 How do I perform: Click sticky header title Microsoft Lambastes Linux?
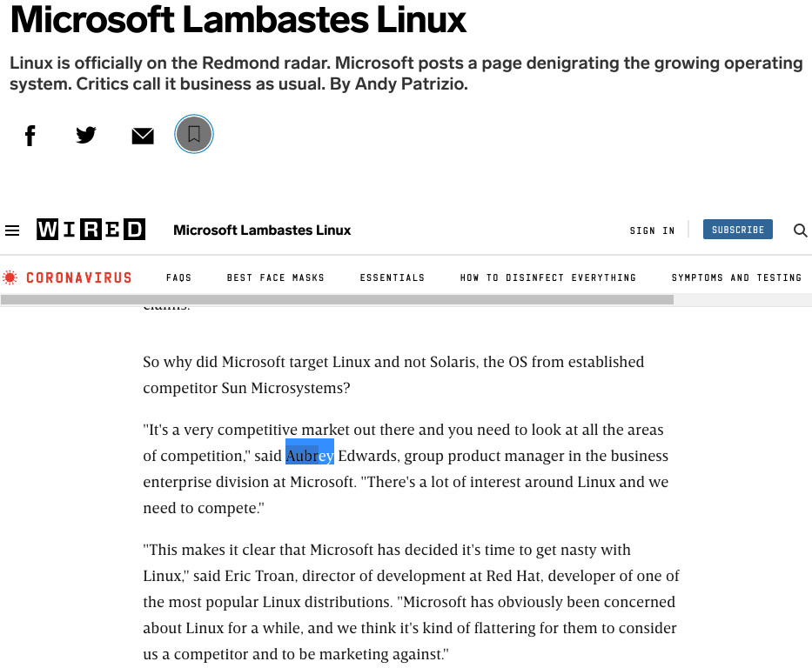point(262,230)
